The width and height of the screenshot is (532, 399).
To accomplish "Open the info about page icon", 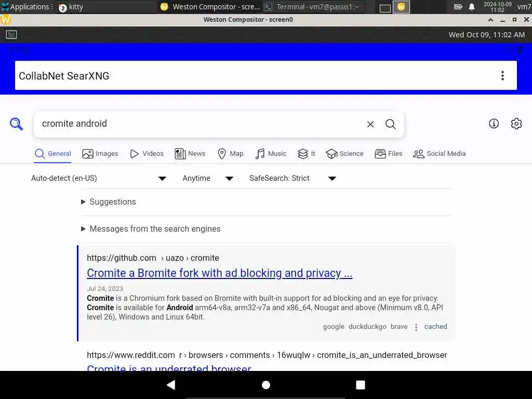I will click(494, 124).
